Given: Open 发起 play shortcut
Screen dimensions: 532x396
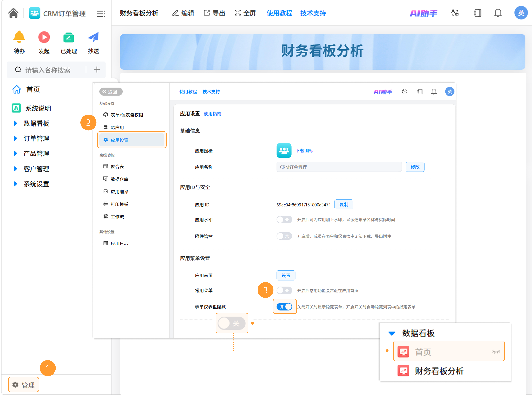Looking at the screenshot, I should click(44, 37).
